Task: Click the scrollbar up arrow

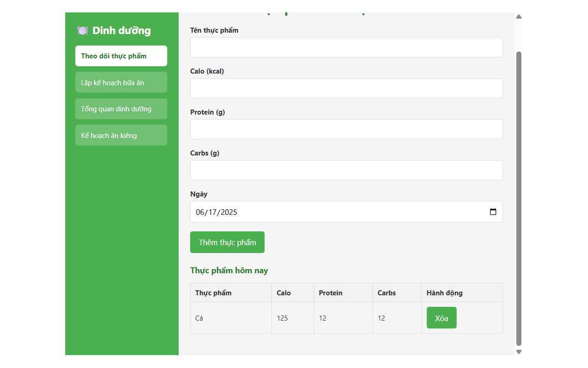Action: [x=519, y=17]
